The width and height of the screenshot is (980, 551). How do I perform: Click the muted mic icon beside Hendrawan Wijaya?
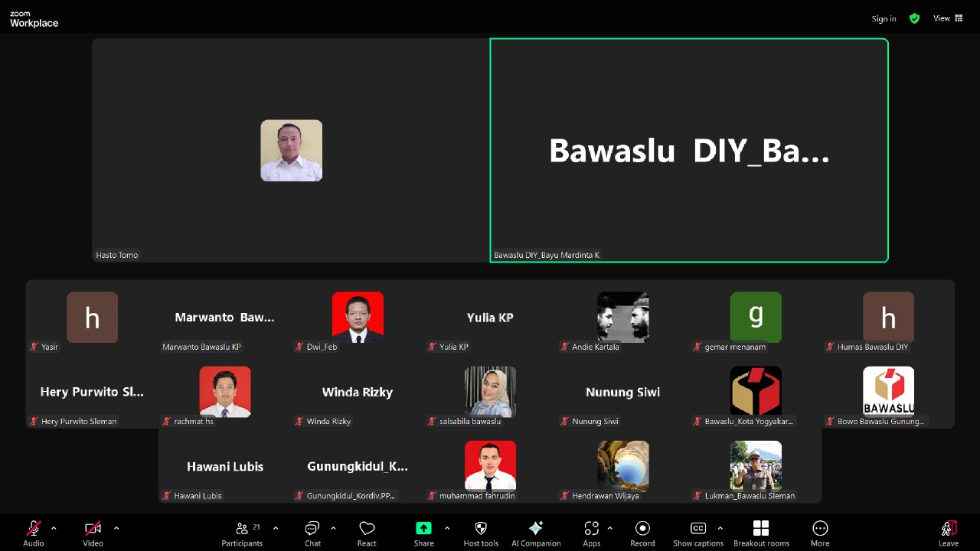pos(565,495)
